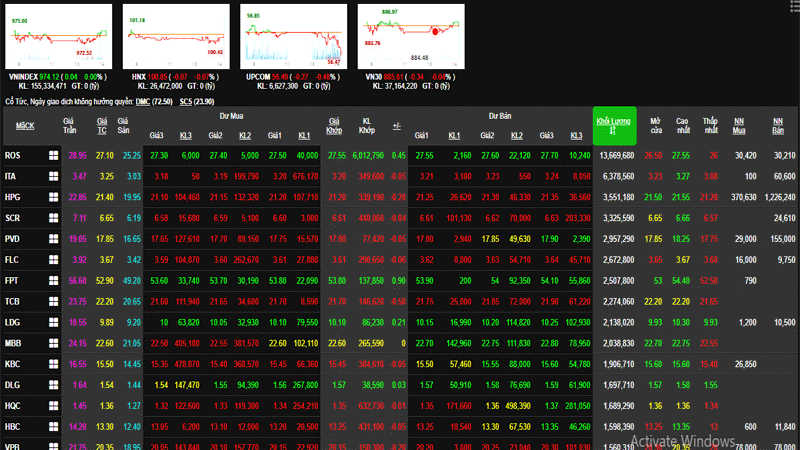Sort by the NN Bán column header
This screenshot has width=800, height=450.
(x=778, y=126)
